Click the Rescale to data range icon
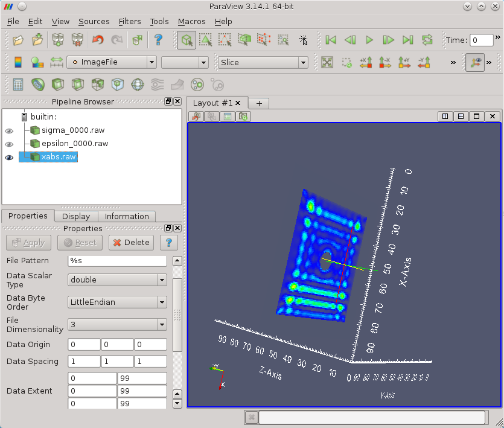 click(x=57, y=62)
